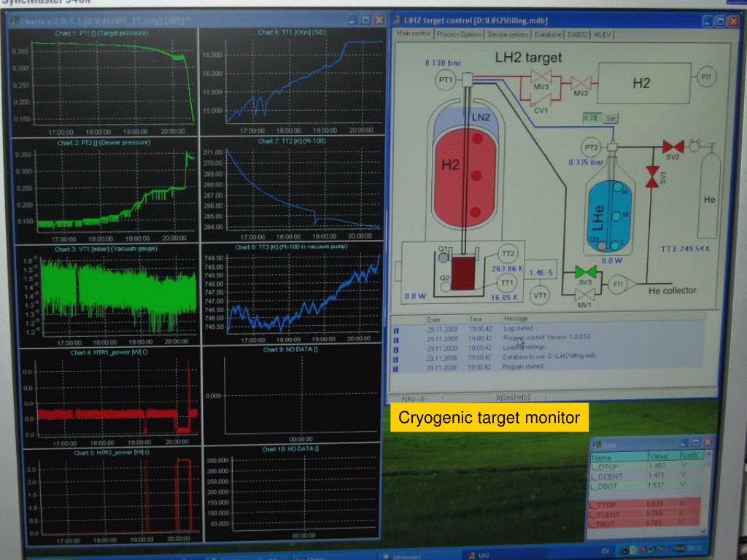Screen dimensions: 747x560
Task: Click the CV1 check valve symbol
Action: 541,101
